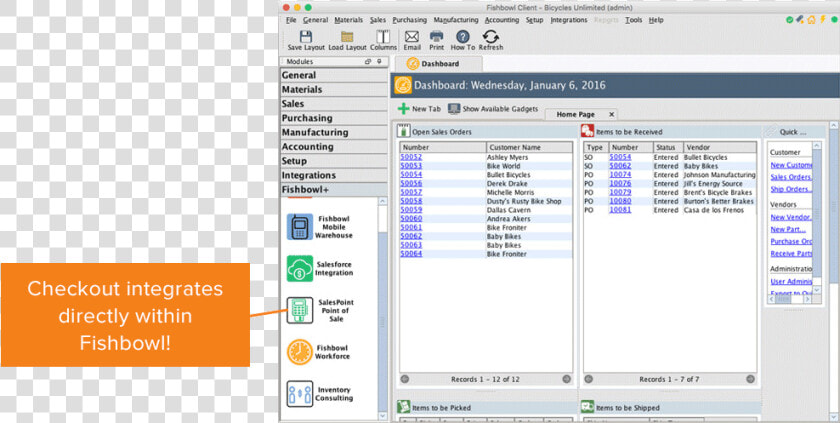The width and height of the screenshot is (840, 423).
Task: Open purchase order 10081 link
Action: [x=620, y=210]
